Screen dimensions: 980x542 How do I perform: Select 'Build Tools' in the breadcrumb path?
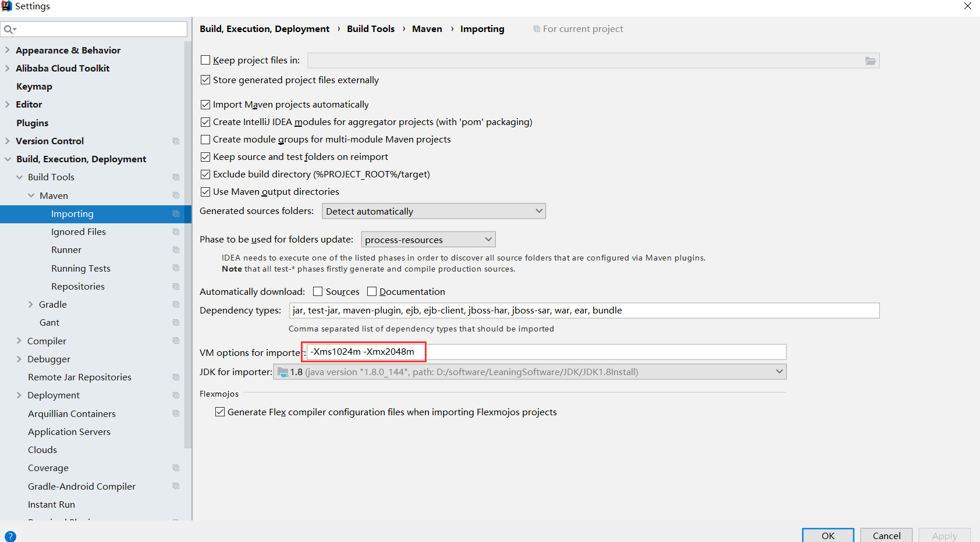coord(371,28)
